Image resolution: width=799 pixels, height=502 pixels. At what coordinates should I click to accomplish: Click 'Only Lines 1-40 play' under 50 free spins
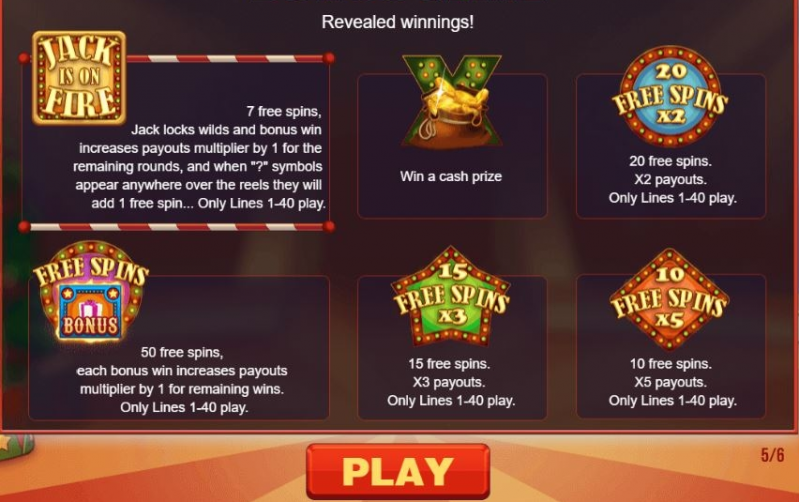point(184,408)
